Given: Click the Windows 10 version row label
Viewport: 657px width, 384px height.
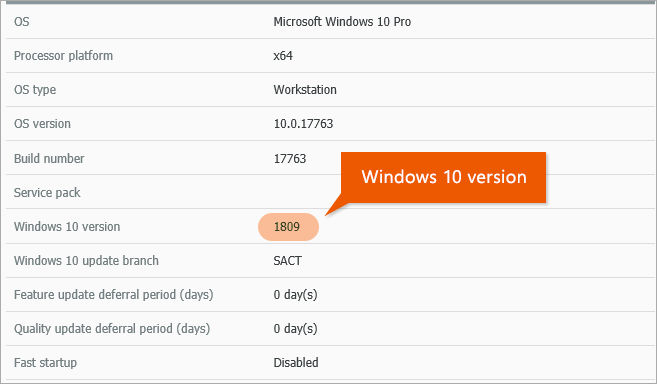Looking at the screenshot, I should coord(67,226).
